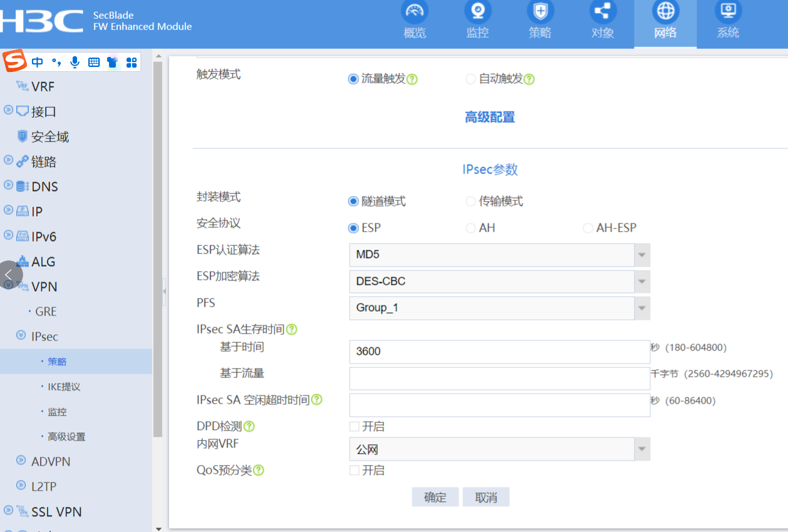Viewport: 788px width, 532px height.
Task: Open the 系统 system icon
Action: [x=728, y=12]
